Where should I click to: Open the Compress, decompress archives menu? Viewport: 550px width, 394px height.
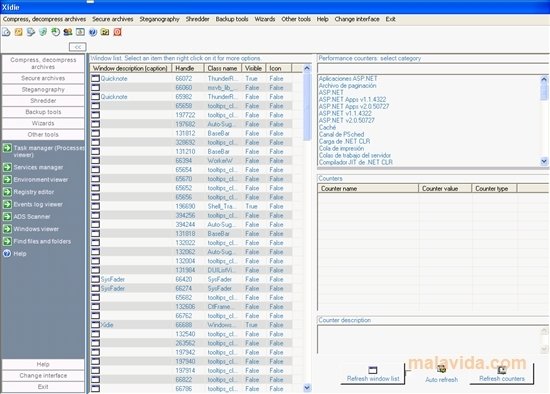pyautogui.click(x=45, y=19)
